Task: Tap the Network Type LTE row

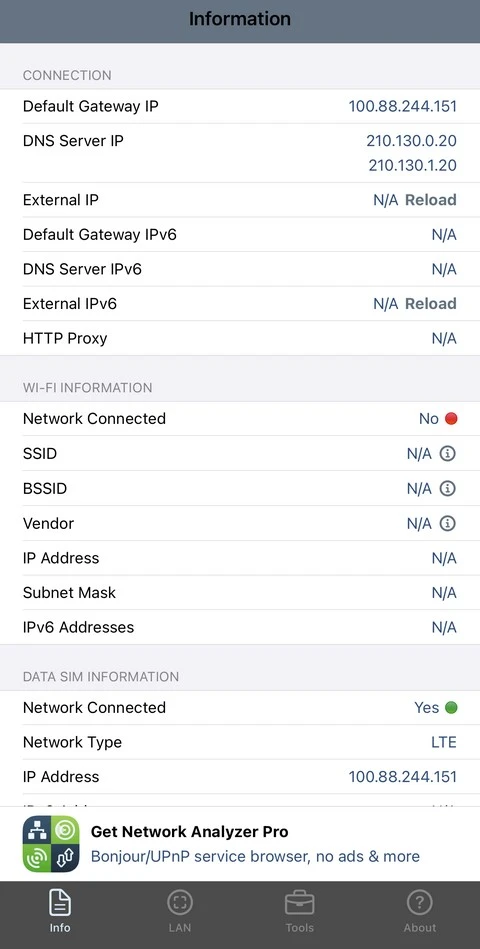Action: point(240,743)
